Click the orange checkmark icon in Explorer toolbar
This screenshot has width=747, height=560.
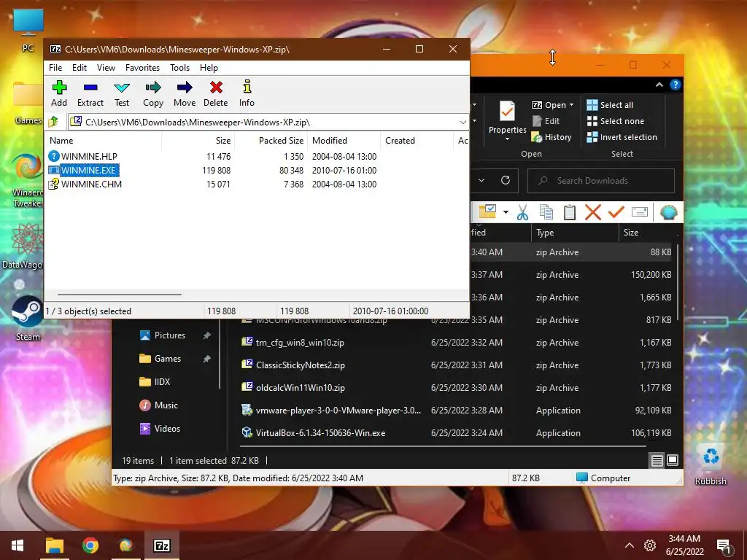coord(616,212)
